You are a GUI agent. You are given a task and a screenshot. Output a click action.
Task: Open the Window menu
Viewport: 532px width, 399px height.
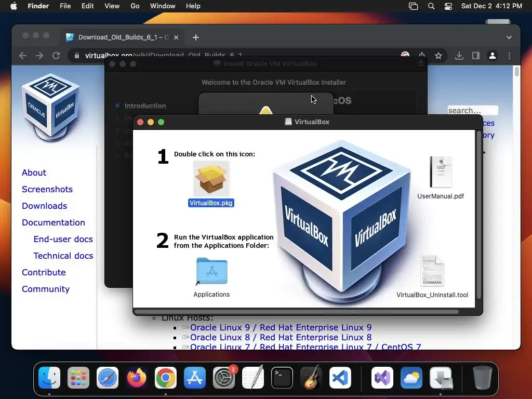click(163, 6)
